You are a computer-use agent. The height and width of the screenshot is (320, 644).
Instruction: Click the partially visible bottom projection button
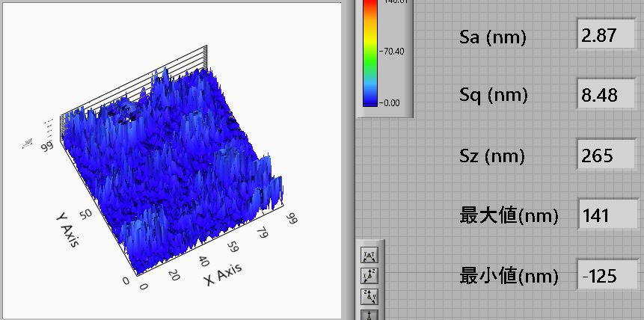click(369, 314)
